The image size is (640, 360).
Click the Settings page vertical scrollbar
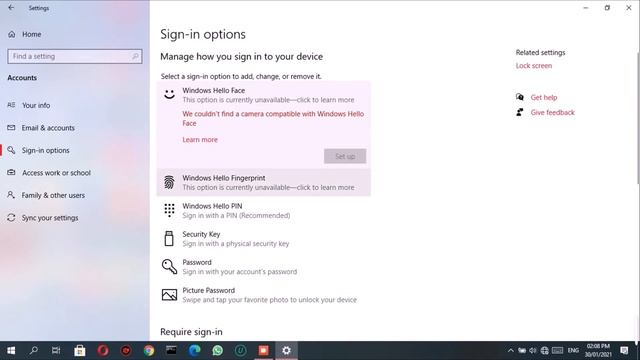coord(637,118)
